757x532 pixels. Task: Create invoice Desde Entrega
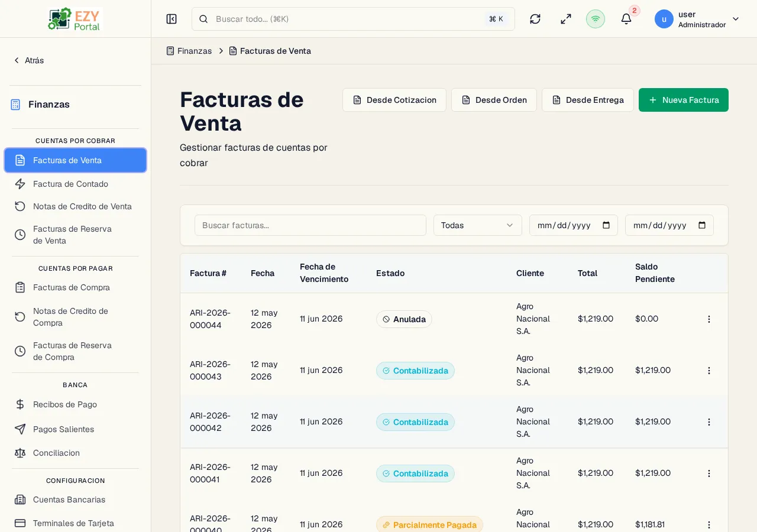point(588,100)
